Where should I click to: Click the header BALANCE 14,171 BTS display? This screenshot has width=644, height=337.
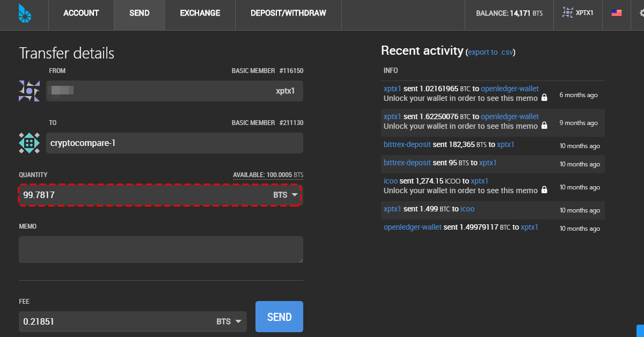click(509, 13)
